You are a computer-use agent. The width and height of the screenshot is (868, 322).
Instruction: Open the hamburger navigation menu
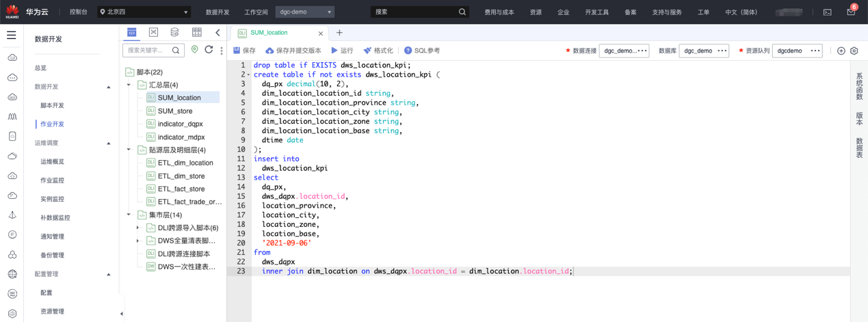coord(12,35)
